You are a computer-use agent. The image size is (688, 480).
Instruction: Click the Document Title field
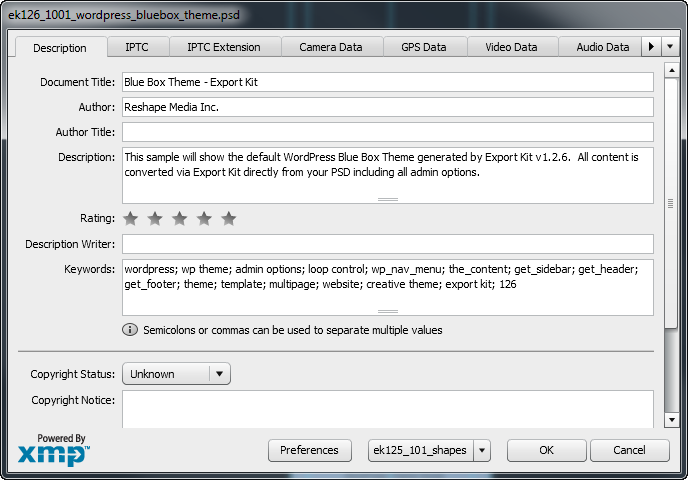[388, 82]
